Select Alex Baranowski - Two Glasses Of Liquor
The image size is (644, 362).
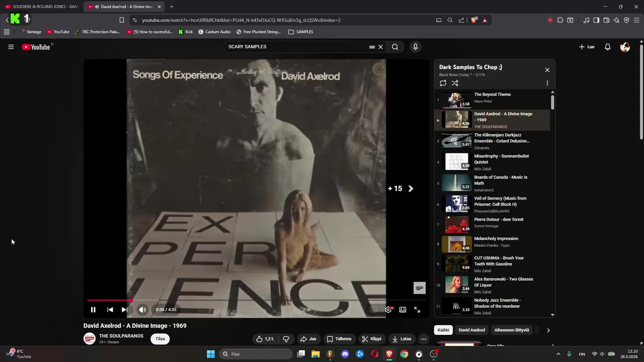click(492, 285)
